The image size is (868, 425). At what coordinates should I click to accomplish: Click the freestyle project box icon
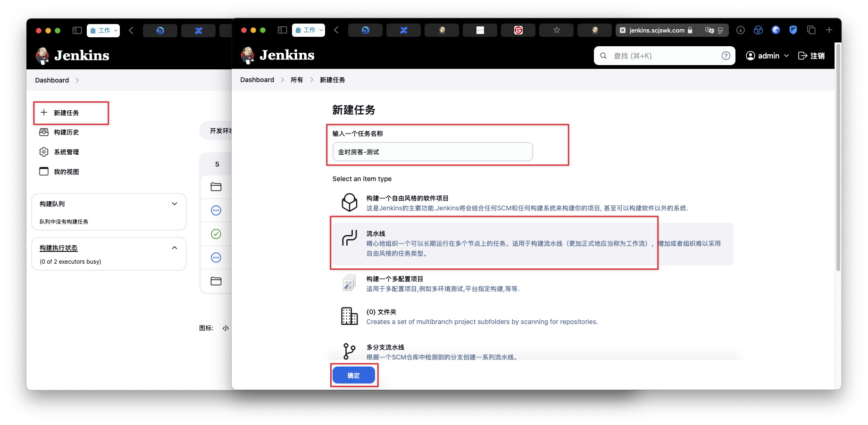click(350, 202)
